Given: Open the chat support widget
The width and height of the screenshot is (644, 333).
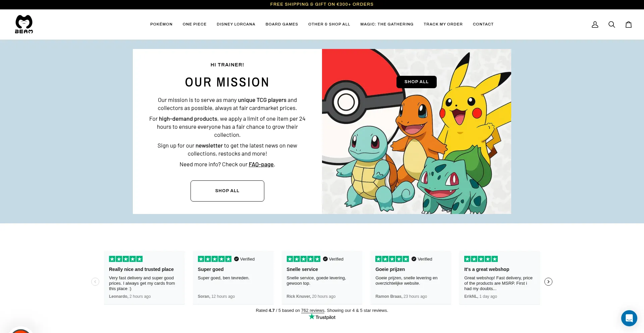Looking at the screenshot, I should click(629, 318).
